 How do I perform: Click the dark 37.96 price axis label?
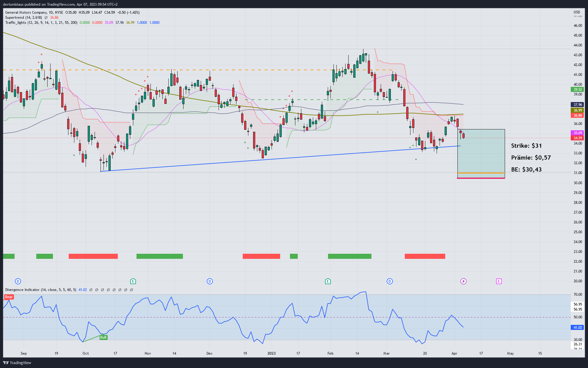click(578, 105)
